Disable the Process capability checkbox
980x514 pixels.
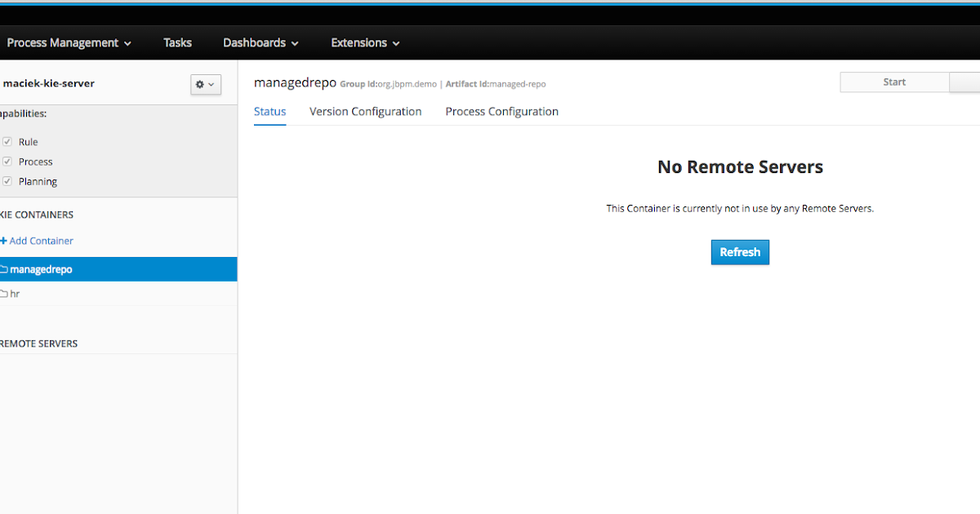(x=7, y=161)
